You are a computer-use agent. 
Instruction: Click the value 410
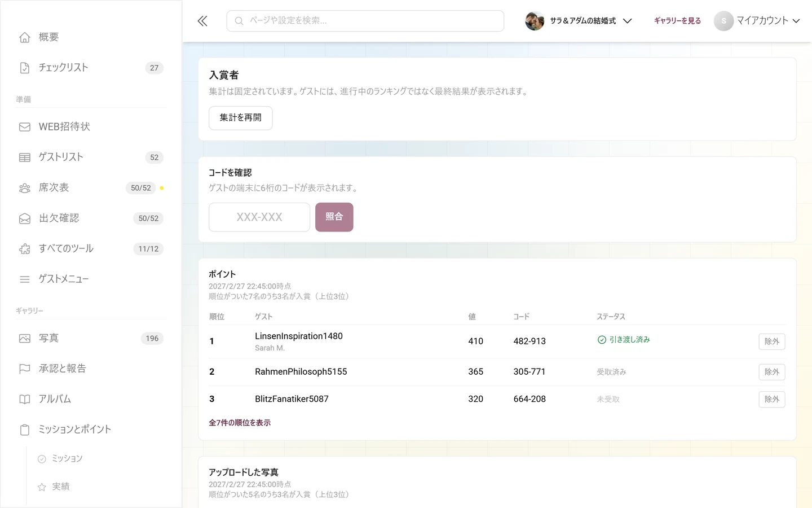tap(476, 341)
